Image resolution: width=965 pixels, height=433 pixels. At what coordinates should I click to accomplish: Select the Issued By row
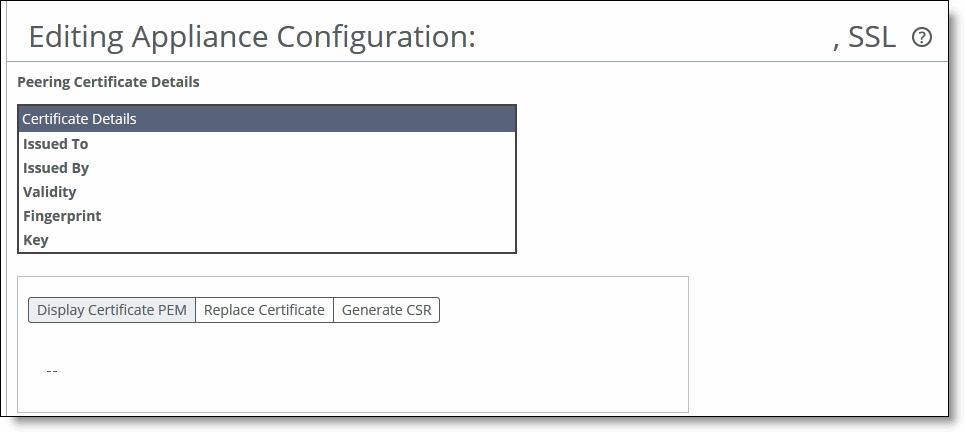[266, 168]
